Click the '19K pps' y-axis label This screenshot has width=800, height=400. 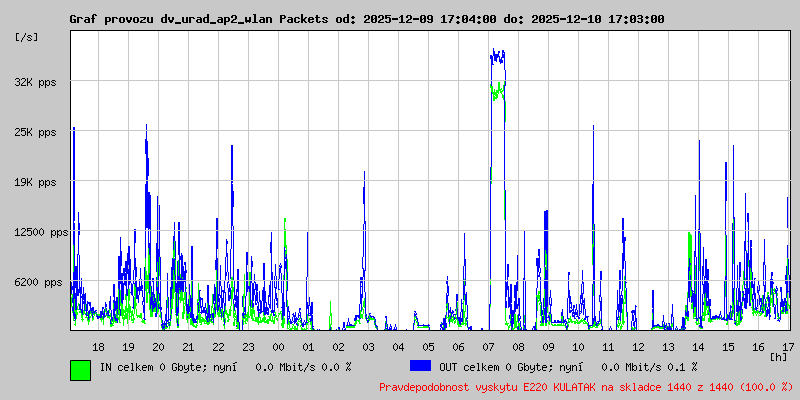click(35, 182)
